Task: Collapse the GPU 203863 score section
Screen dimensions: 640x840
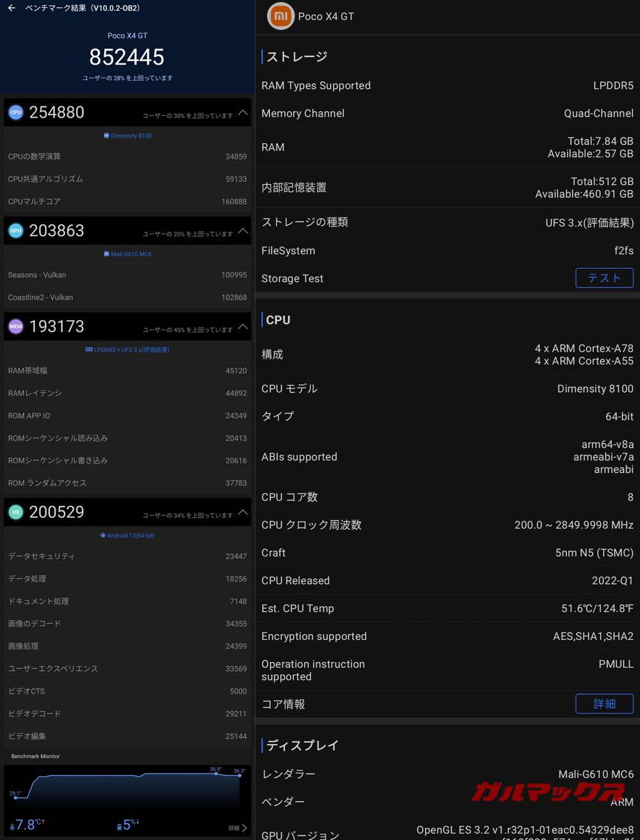Action: coord(243,232)
